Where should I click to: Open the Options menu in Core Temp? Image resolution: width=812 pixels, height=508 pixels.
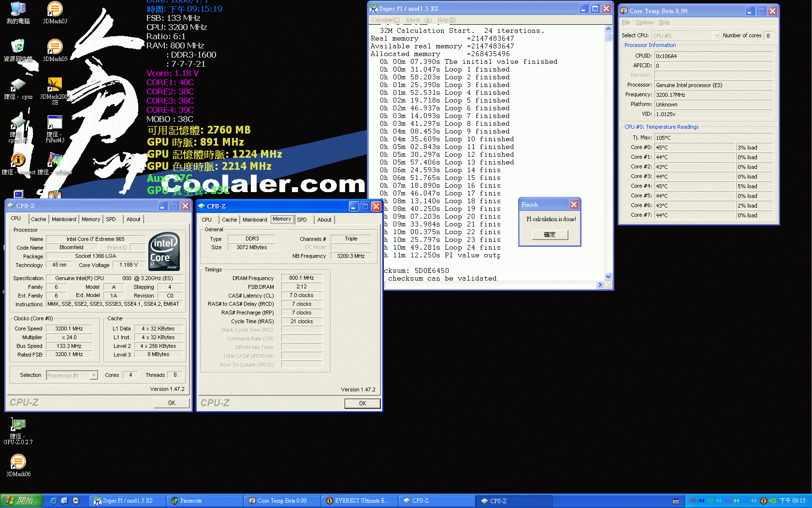point(644,22)
